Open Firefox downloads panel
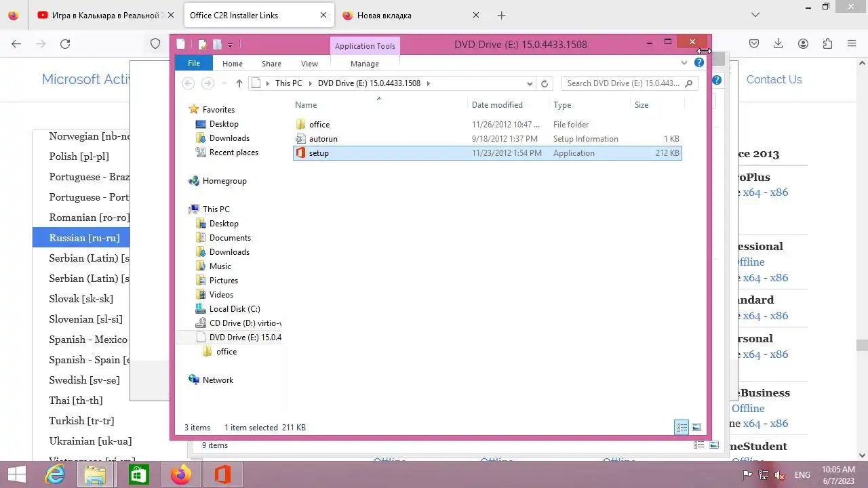This screenshot has width=868, height=488. pos(778,44)
